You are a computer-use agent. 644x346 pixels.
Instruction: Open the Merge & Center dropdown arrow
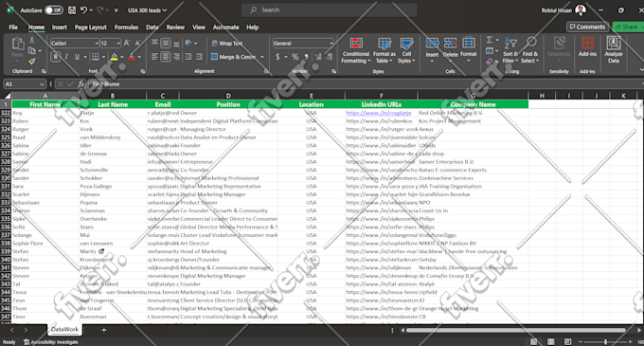[262, 57]
